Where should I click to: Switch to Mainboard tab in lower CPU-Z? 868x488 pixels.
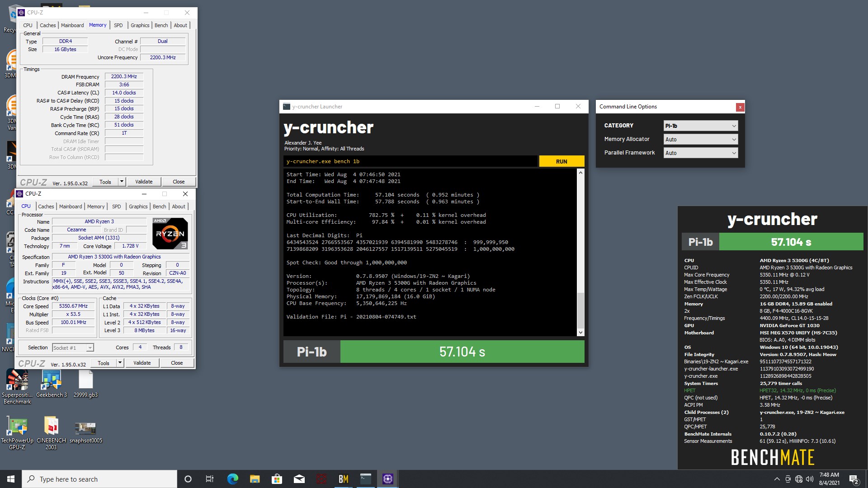pyautogui.click(x=71, y=206)
